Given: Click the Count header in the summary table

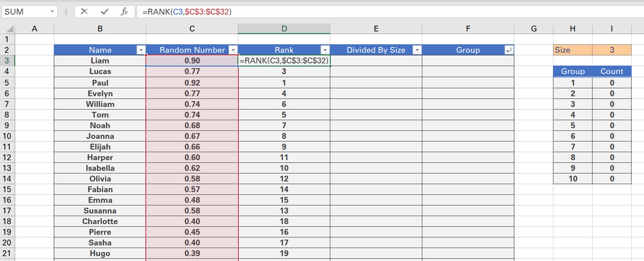Looking at the screenshot, I should [612, 71].
